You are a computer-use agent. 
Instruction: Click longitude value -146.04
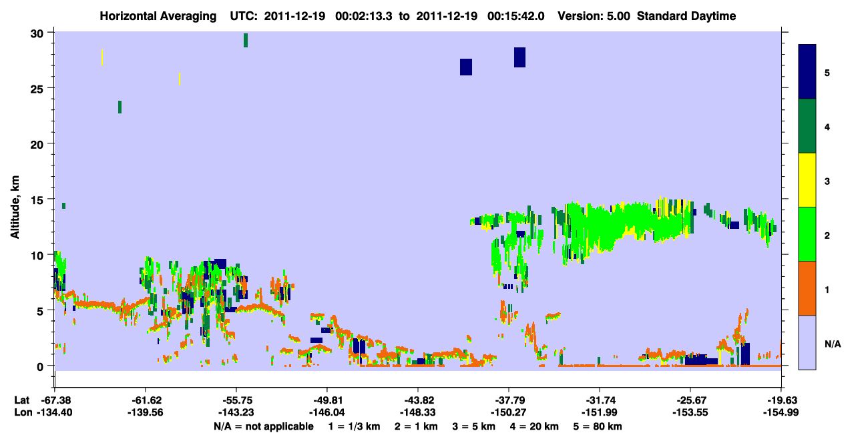click(x=327, y=412)
